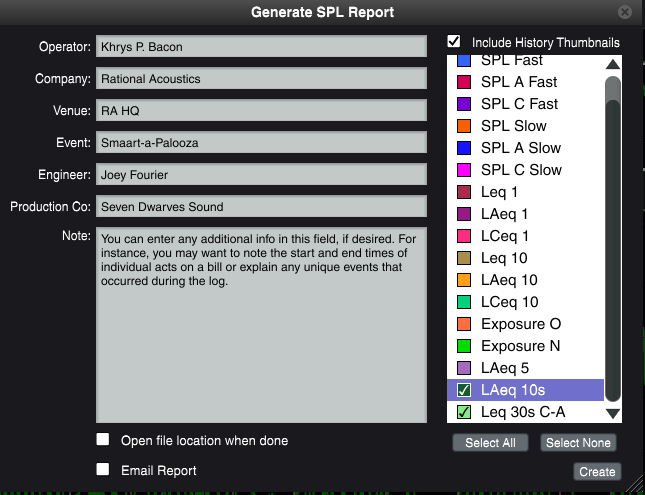Select the "SPL C Slow" list row
Viewport: 645px width, 495px height.
pos(525,170)
